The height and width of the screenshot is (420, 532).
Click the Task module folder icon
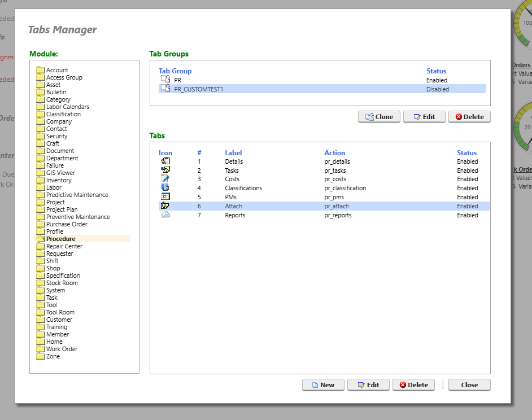(x=41, y=297)
